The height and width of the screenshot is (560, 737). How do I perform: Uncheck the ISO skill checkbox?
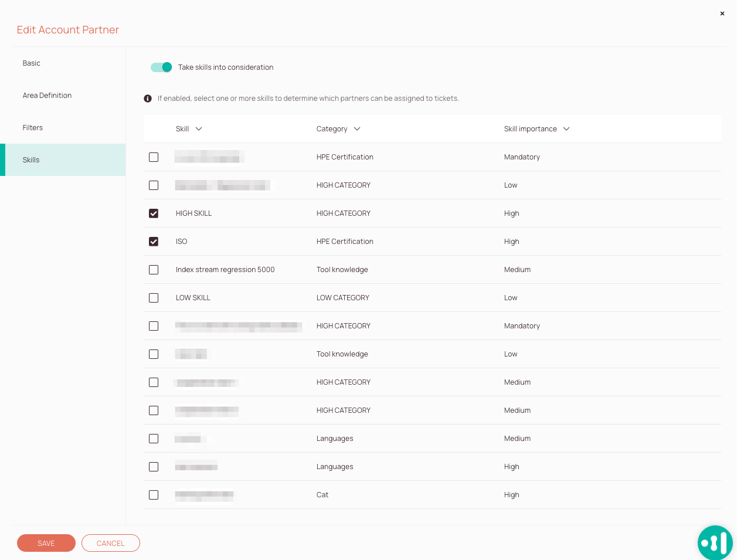(154, 242)
